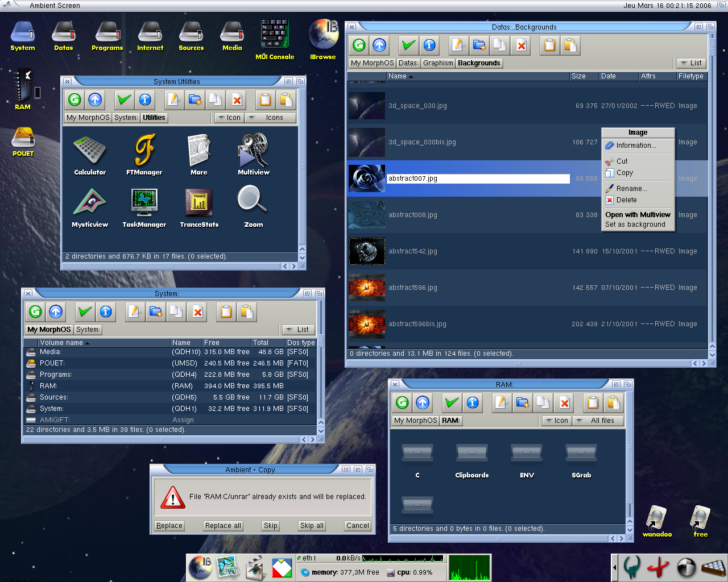Switch to the Graphism path tab
Screen dimensions: 728x582
click(438, 63)
